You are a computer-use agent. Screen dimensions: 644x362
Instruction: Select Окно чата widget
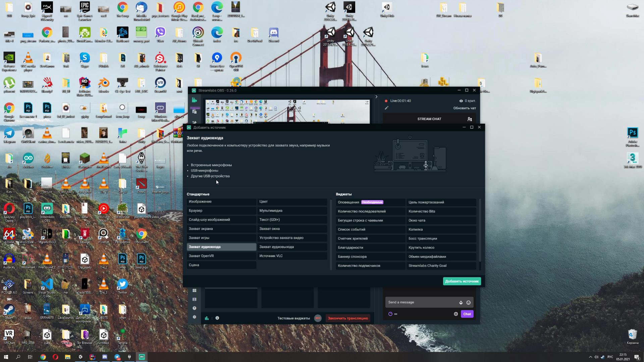pyautogui.click(x=441, y=221)
